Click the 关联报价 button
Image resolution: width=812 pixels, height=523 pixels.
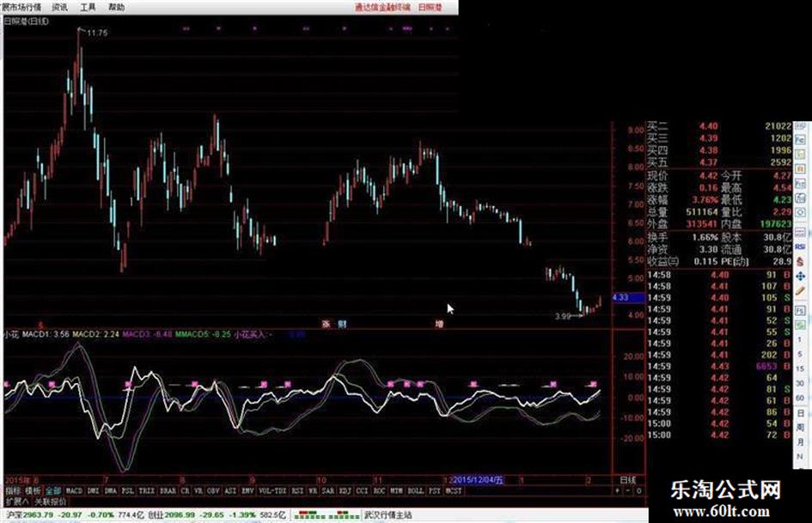click(x=50, y=502)
